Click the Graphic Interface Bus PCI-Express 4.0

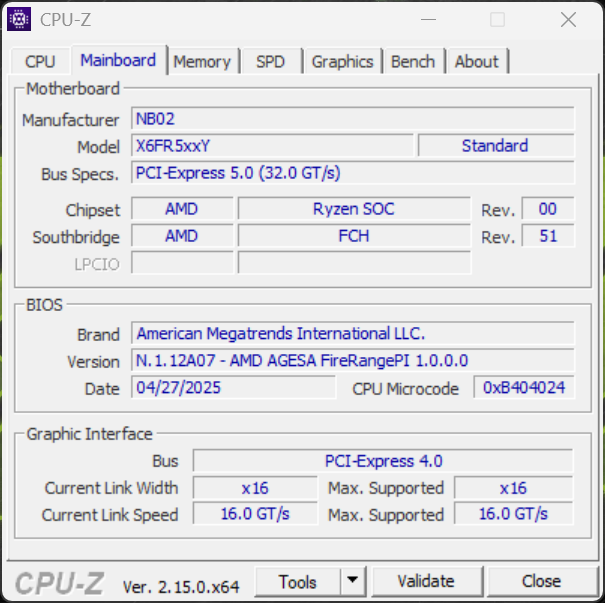point(383,461)
